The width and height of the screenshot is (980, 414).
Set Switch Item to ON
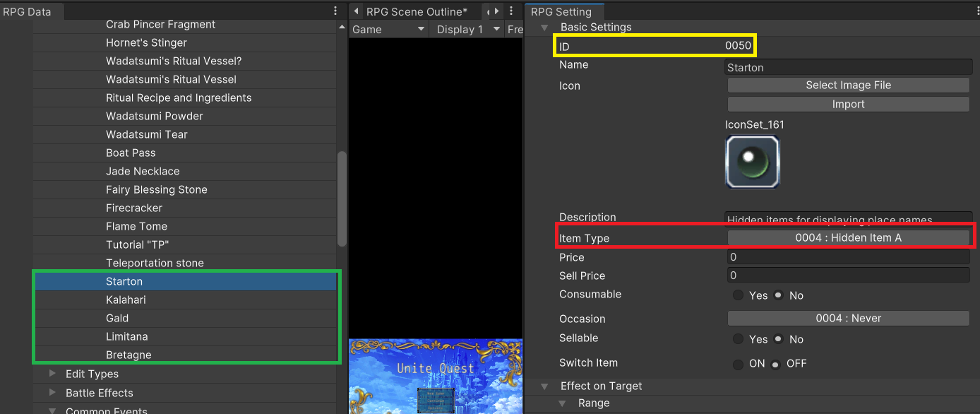[738, 365]
